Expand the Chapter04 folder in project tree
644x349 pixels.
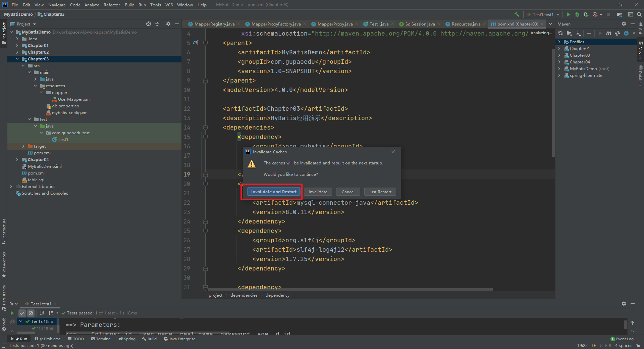coord(17,160)
